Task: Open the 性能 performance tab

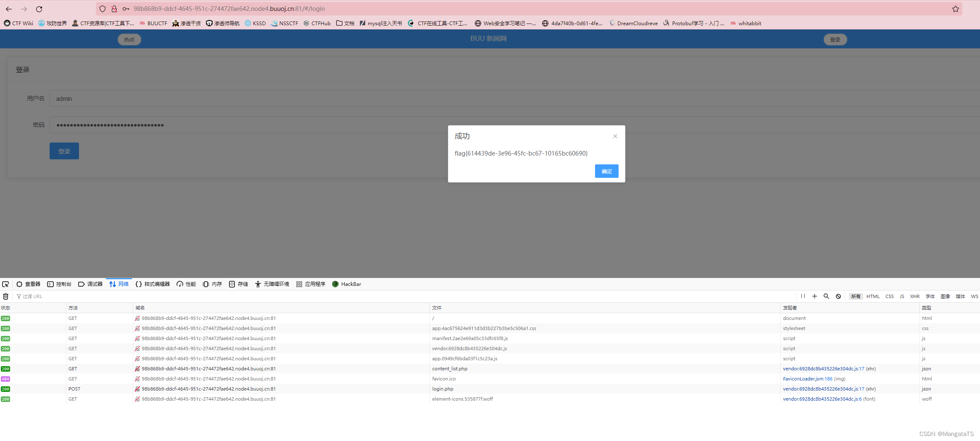Action: tap(186, 284)
